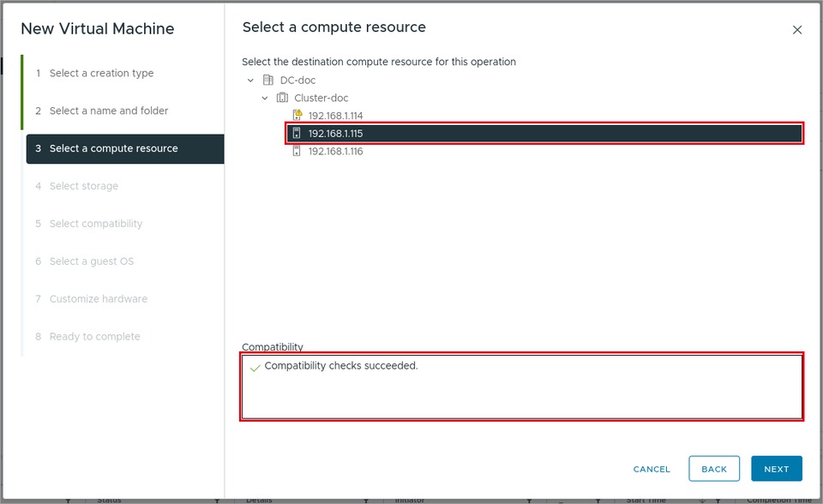Screen dimensions: 823x504
Task: Open step 8 Ready to complete
Action: click(x=87, y=337)
